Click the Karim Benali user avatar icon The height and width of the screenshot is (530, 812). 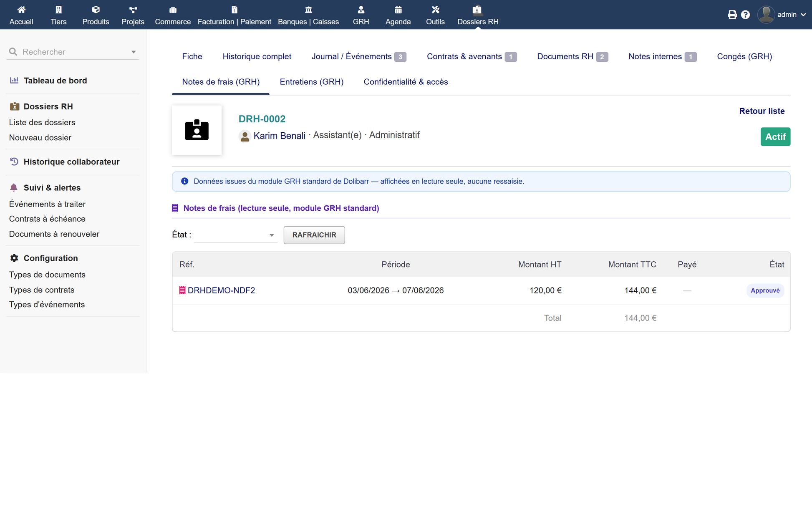tap(245, 136)
